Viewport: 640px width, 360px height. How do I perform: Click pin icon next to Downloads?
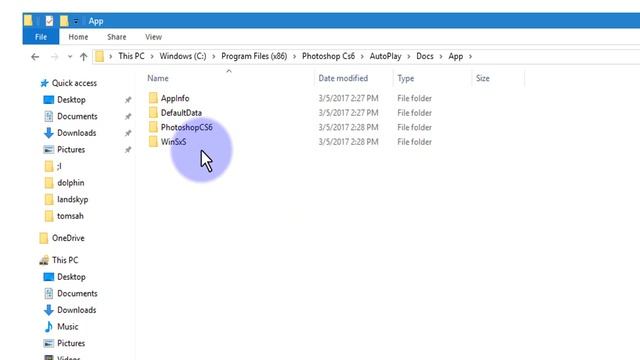pyautogui.click(x=128, y=133)
